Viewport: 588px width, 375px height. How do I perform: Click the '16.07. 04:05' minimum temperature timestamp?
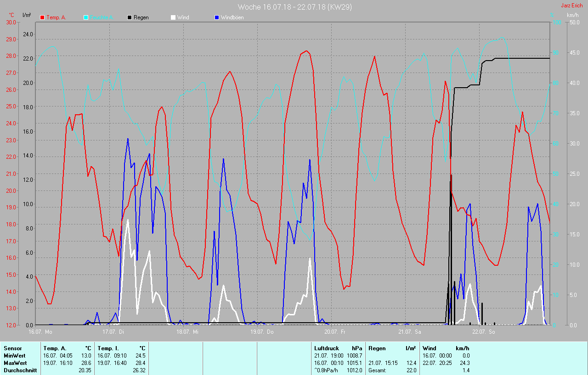57,356
